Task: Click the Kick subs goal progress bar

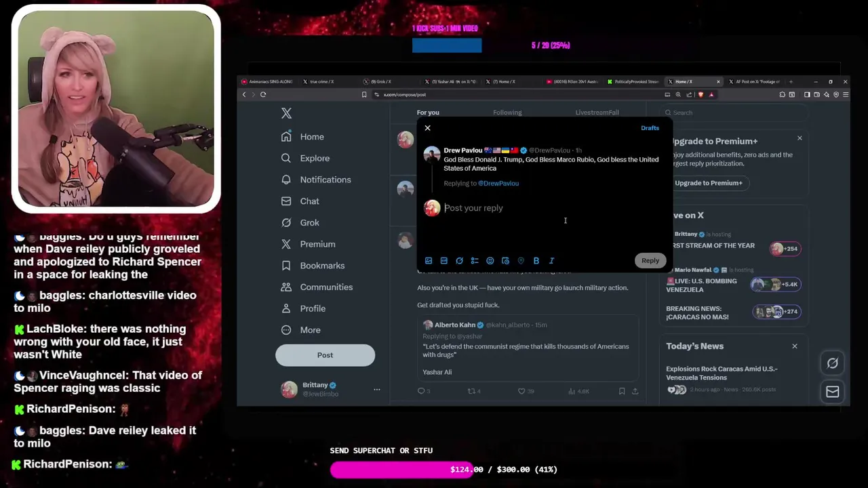Action: click(x=447, y=45)
